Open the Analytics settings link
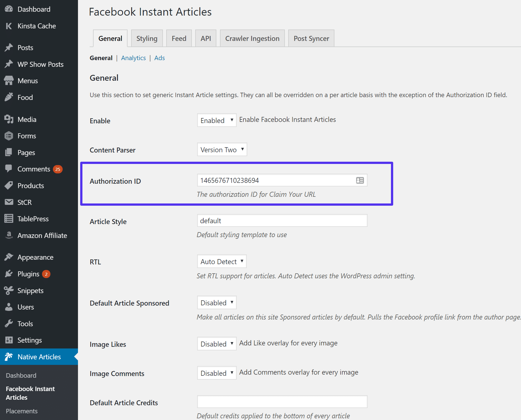 click(133, 58)
